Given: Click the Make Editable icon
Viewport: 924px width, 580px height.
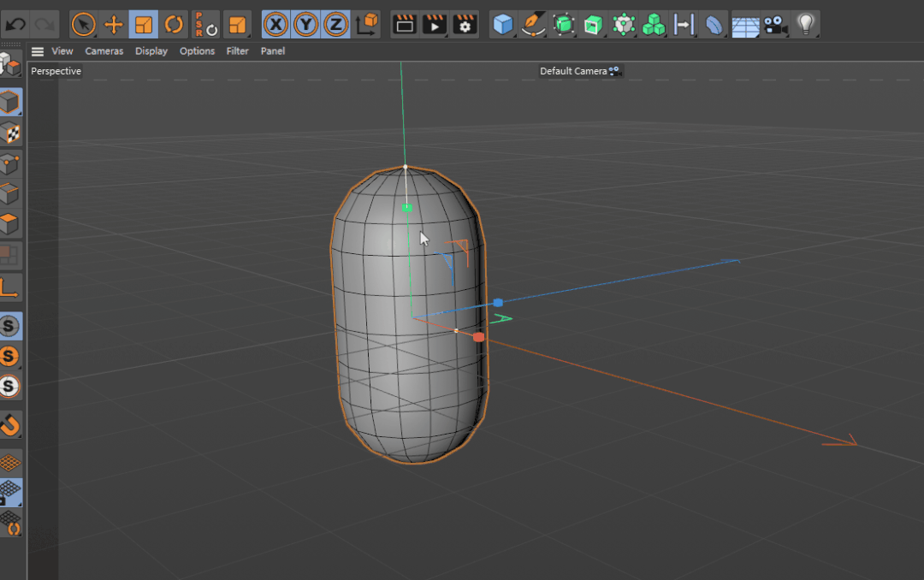Looking at the screenshot, I should (10, 63).
